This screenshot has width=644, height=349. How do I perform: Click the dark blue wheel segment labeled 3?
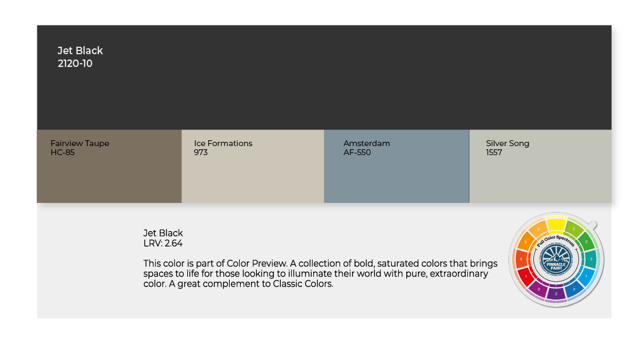point(575,289)
